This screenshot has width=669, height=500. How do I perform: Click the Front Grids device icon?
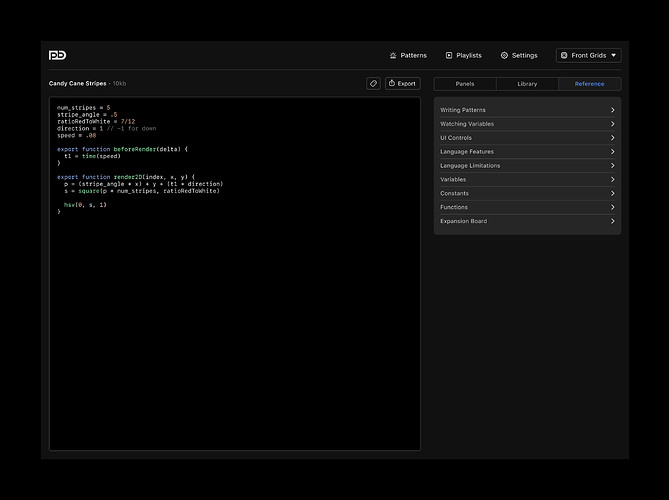click(564, 55)
